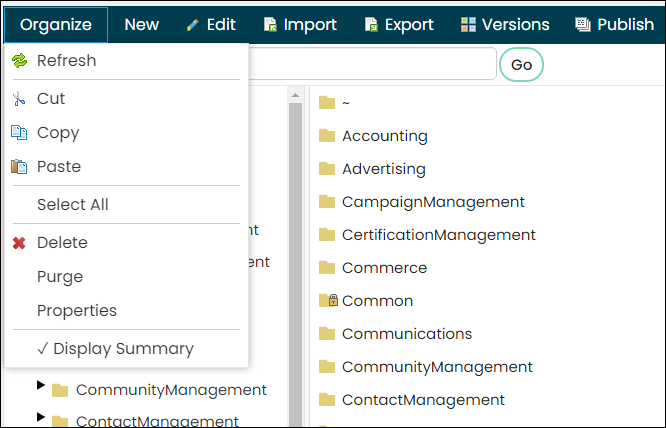Viewport: 666px width, 428px height.
Task: Click the Go button
Action: coord(521,65)
